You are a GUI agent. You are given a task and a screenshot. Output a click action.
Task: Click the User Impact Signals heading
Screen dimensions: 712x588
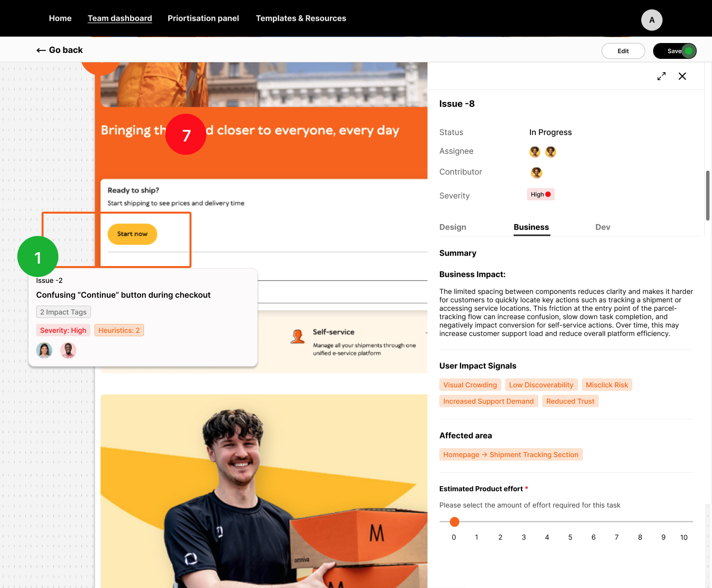(477, 365)
